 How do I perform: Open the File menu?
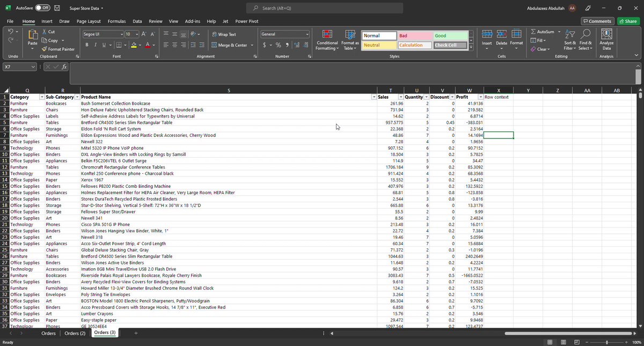coord(10,21)
